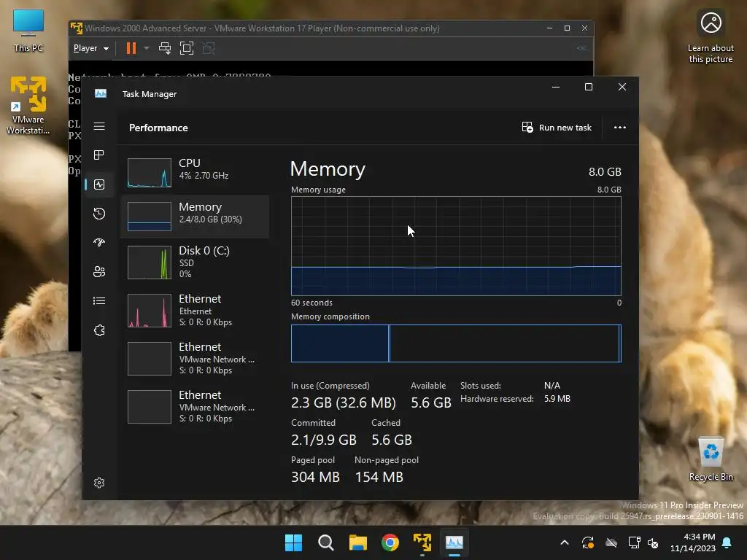This screenshot has width=747, height=560.
Task: Select the middle VMware Network Ethernet entry
Action: point(195,359)
